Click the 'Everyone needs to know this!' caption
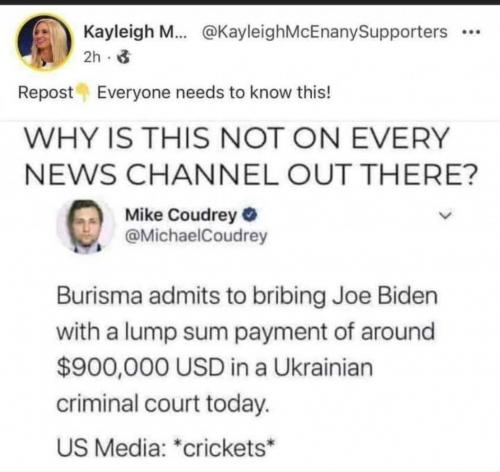Viewport: 500px width, 472px height. 214,92
